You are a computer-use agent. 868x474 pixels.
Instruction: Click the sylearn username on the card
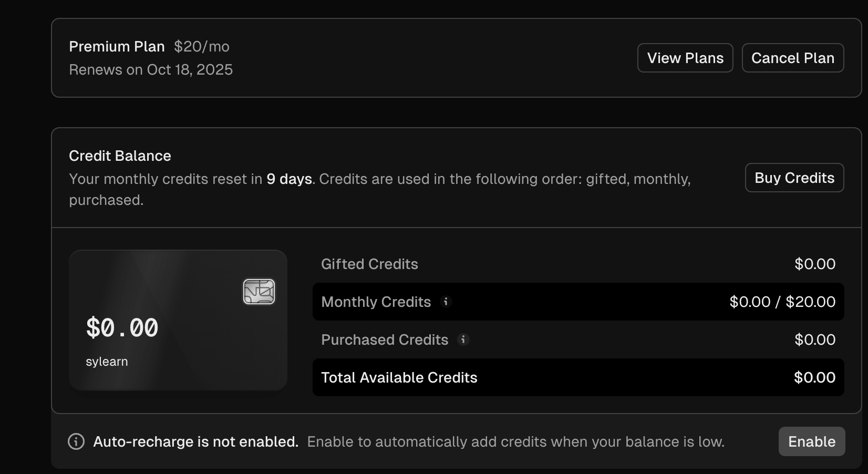(x=107, y=362)
